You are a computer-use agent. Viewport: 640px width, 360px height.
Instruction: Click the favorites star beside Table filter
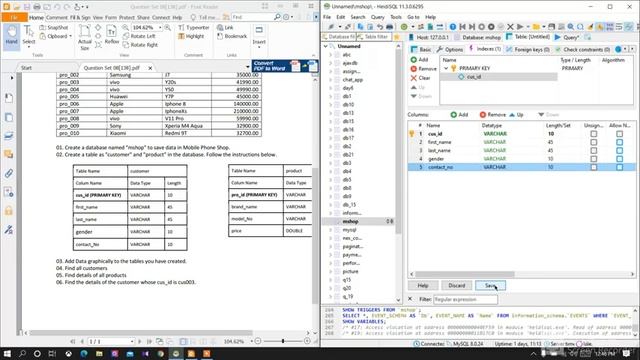pyautogui.click(x=396, y=37)
